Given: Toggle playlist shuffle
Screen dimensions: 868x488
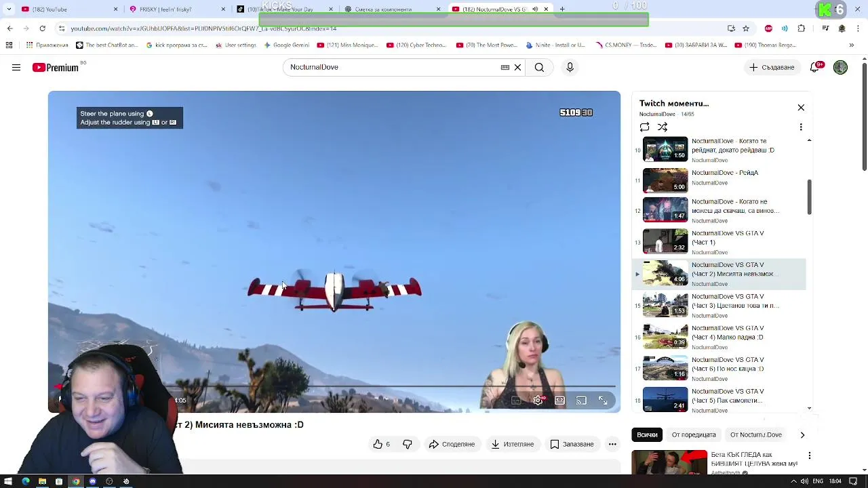Looking at the screenshot, I should point(663,127).
